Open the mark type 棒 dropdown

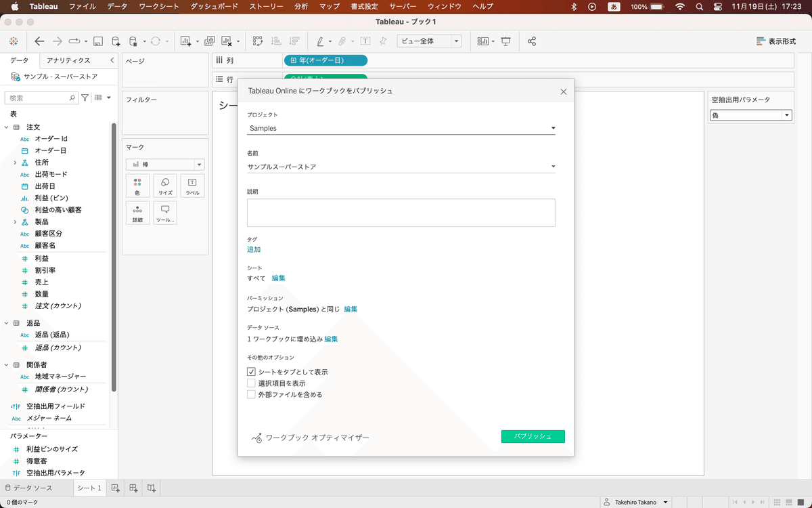[165, 164]
